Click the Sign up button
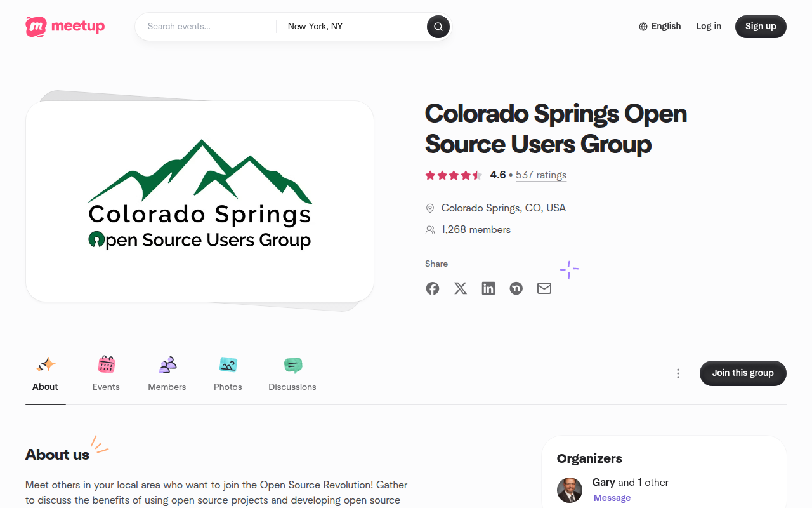This screenshot has height=508, width=812. pos(761,27)
